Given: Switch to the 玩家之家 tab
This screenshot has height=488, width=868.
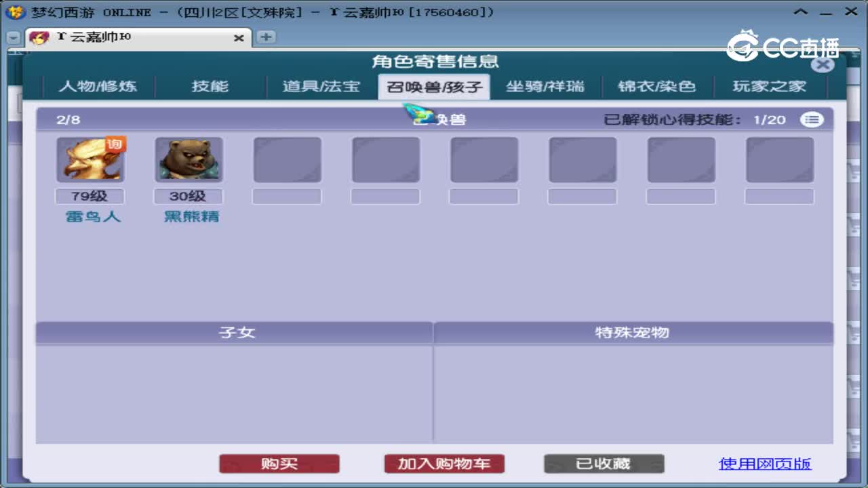Looking at the screenshot, I should point(769,87).
